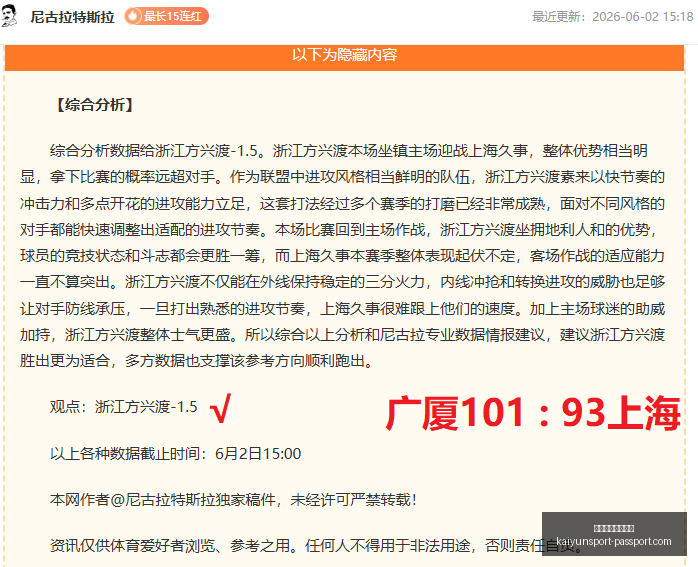Open author name 尼古拉特斯拉
Viewport: 698px width, 567px height.
pyautogui.click(x=73, y=17)
